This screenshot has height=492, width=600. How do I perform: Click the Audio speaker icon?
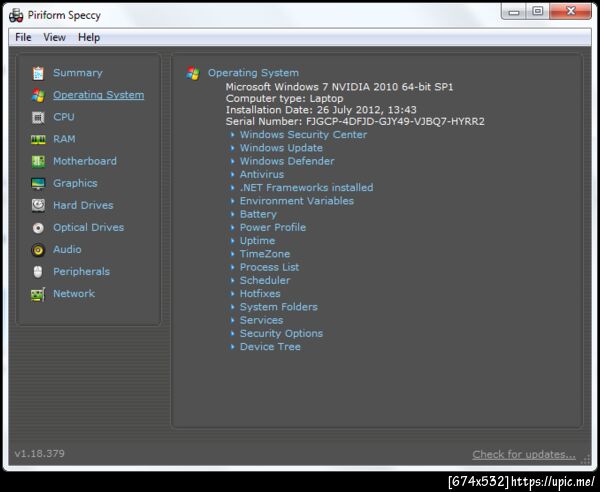(x=38, y=250)
